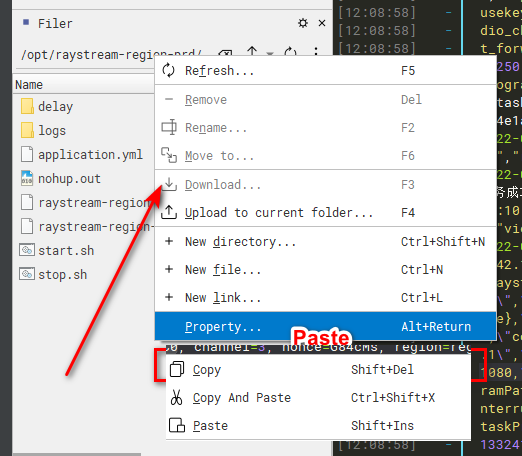Choose New file... menu entry
This screenshot has height=456, width=522.
click(x=325, y=270)
